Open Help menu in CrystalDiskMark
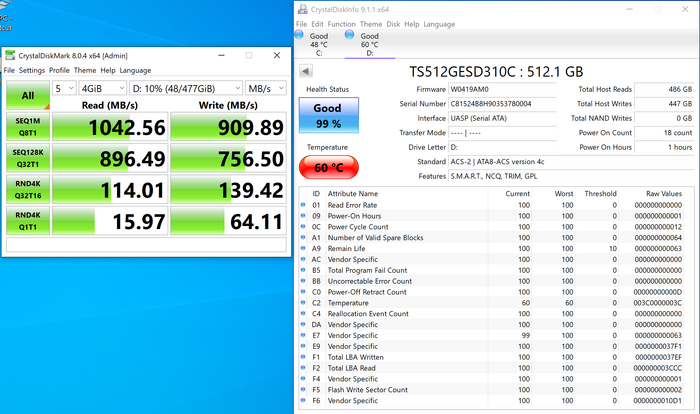 coord(108,70)
